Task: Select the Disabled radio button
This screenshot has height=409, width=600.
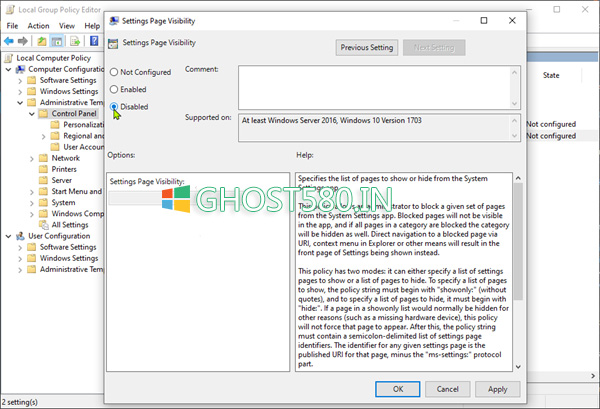Action: coord(114,107)
